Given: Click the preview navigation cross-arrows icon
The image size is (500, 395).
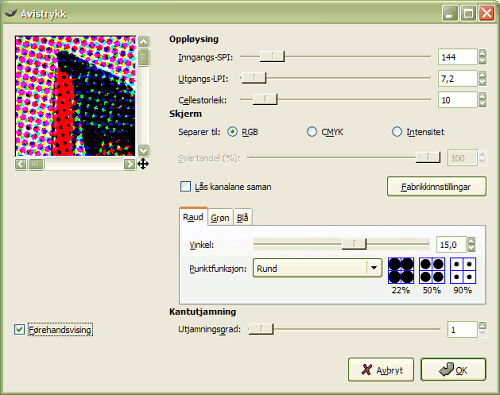Looking at the screenshot, I should click(x=143, y=164).
